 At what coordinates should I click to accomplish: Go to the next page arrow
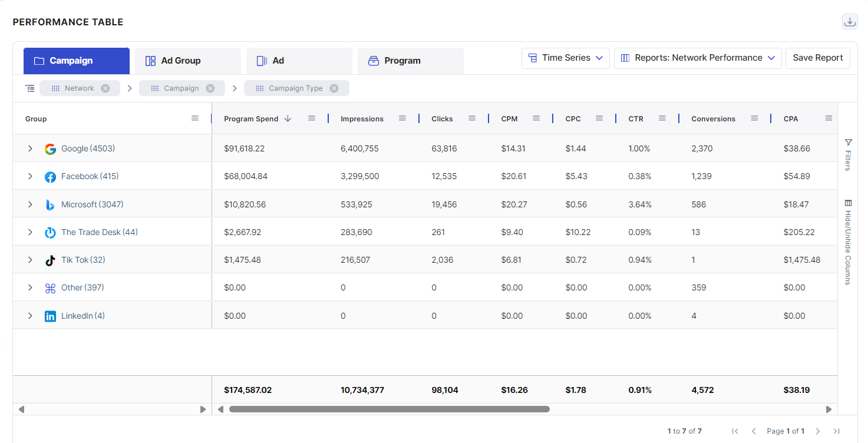817,431
